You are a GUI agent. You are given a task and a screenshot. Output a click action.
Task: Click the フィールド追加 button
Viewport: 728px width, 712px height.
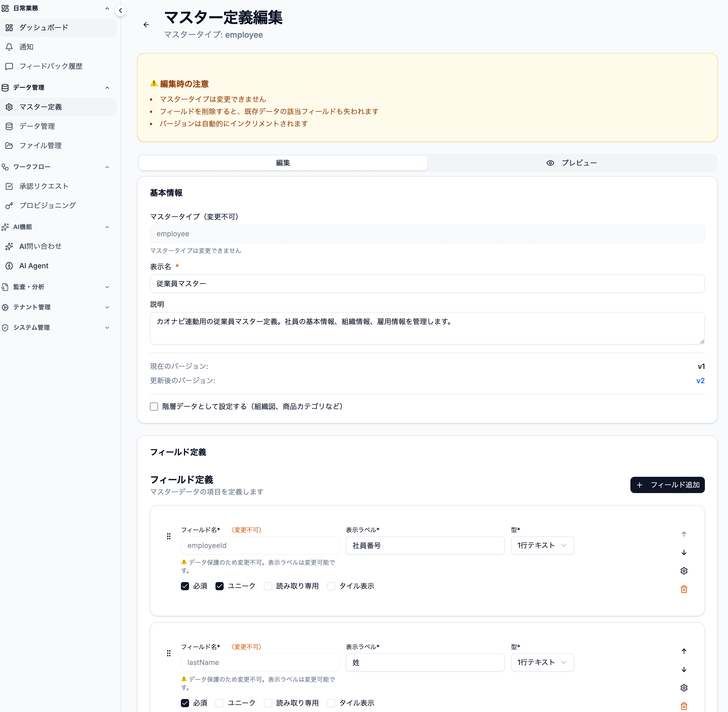[667, 485]
